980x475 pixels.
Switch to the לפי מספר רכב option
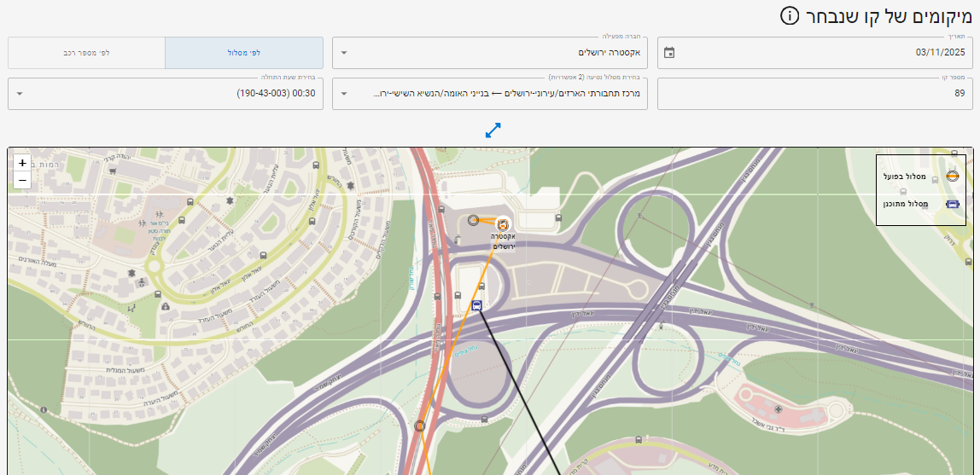tap(86, 53)
